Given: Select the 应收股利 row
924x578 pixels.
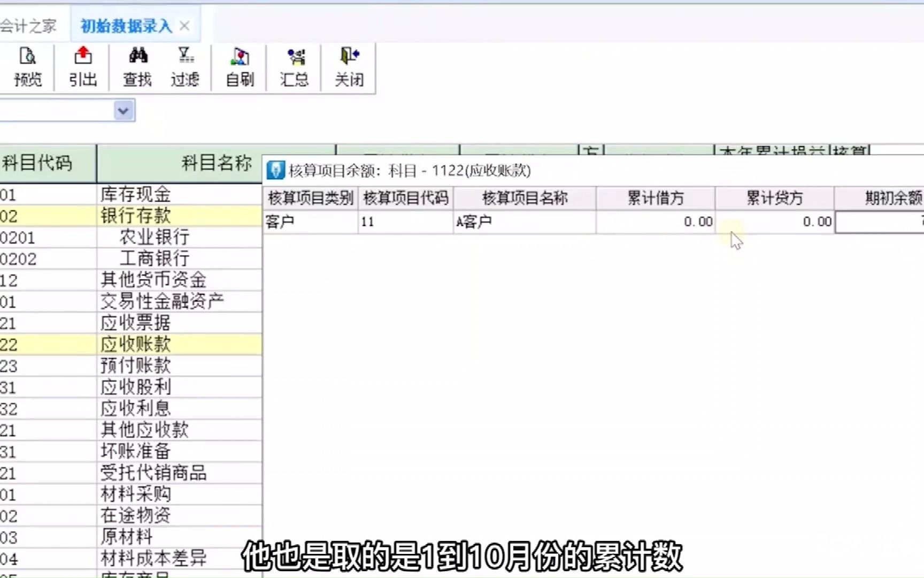Looking at the screenshot, I should pyautogui.click(x=131, y=387).
